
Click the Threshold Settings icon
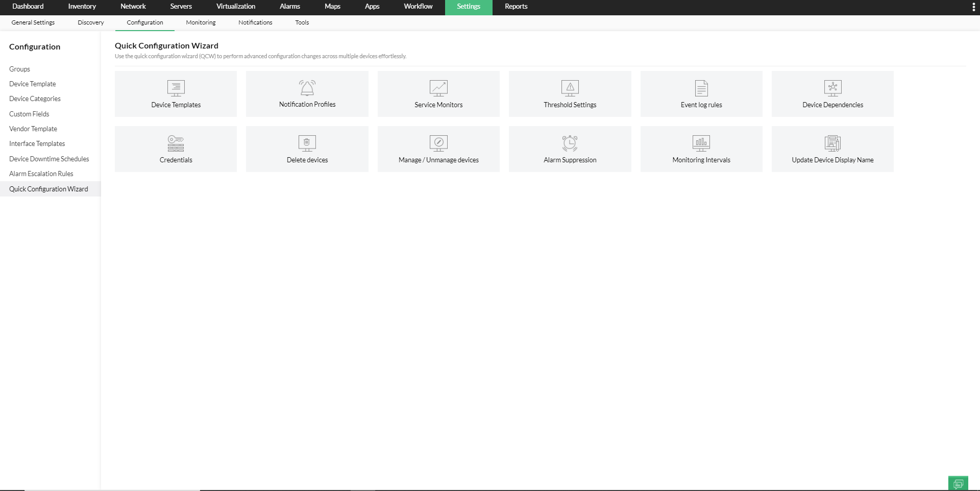(570, 93)
